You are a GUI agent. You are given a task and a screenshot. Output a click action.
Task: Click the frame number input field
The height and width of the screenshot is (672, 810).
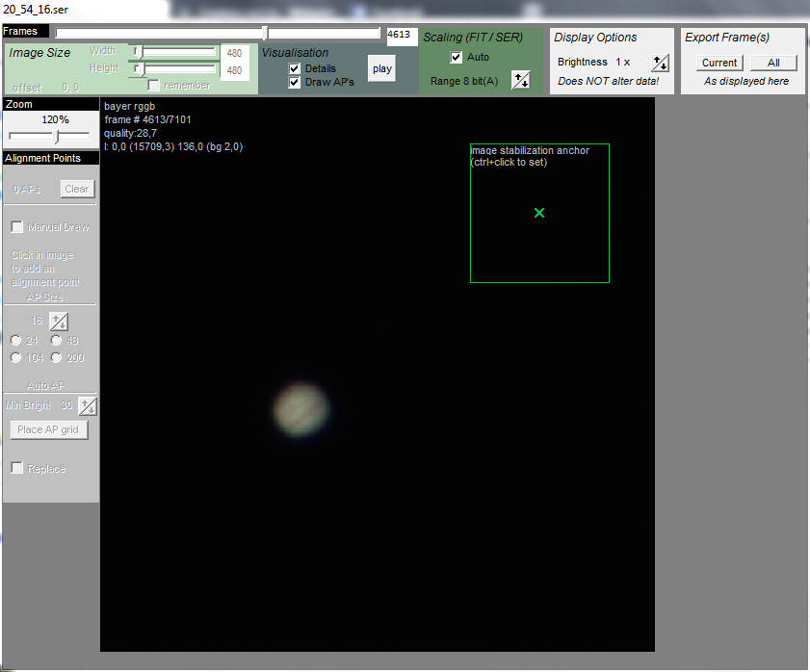pos(400,36)
